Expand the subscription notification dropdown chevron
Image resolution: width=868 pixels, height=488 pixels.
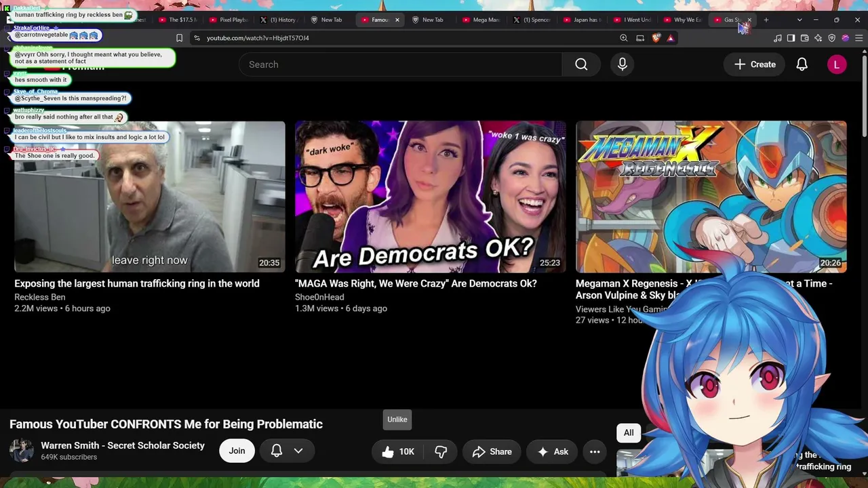click(298, 451)
